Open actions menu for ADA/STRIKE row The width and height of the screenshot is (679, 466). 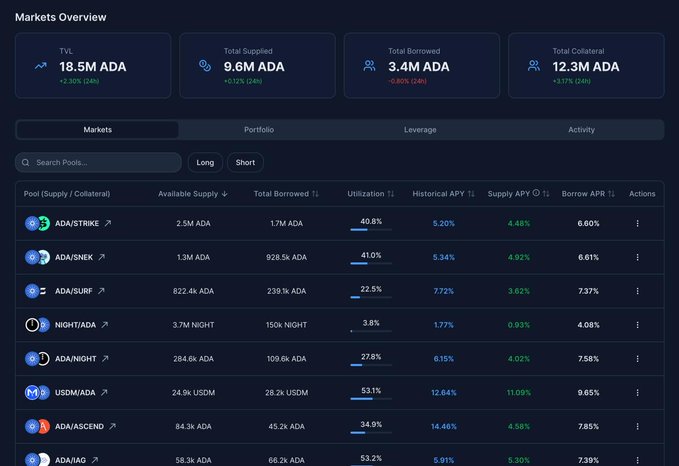click(x=637, y=223)
